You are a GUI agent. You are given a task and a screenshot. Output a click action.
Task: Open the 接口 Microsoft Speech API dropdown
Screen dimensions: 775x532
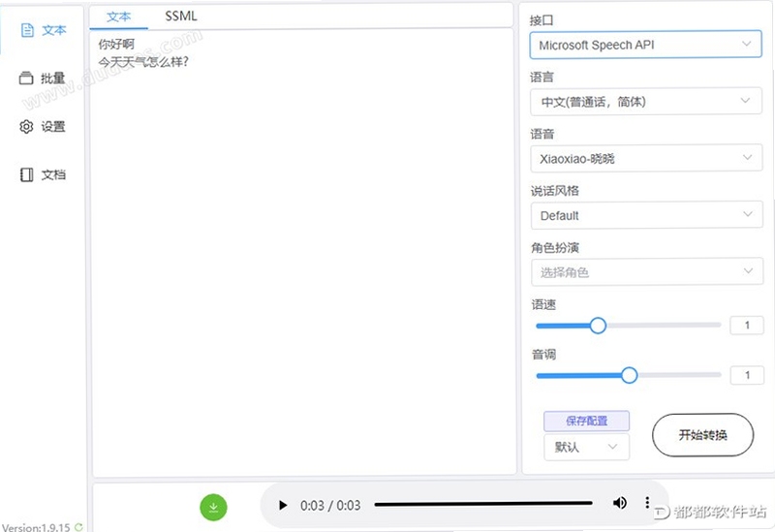click(645, 45)
